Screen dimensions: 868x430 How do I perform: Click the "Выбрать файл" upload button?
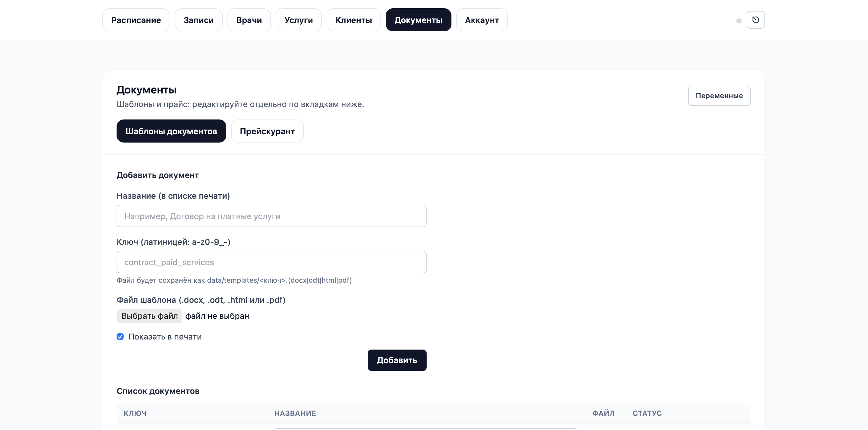coord(149,316)
